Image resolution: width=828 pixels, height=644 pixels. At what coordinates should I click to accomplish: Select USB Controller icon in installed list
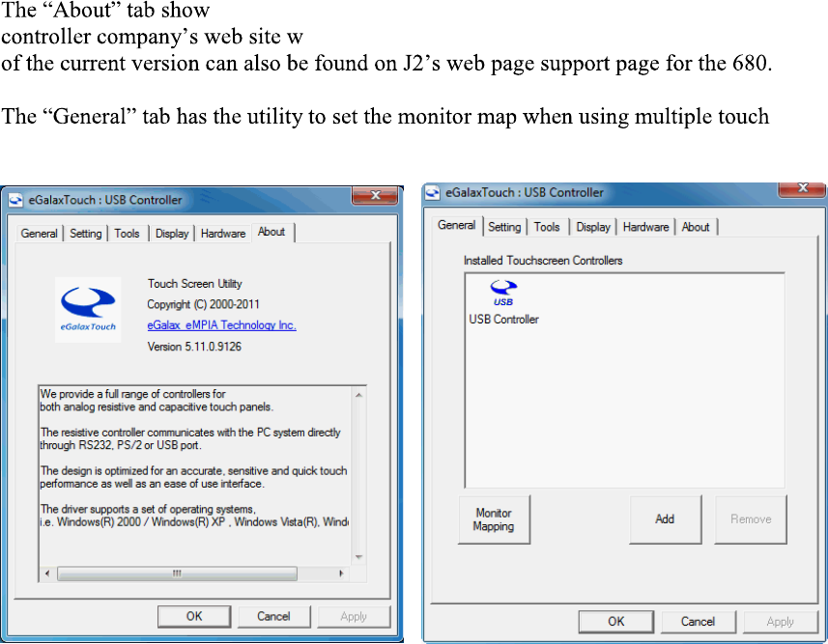[503, 294]
